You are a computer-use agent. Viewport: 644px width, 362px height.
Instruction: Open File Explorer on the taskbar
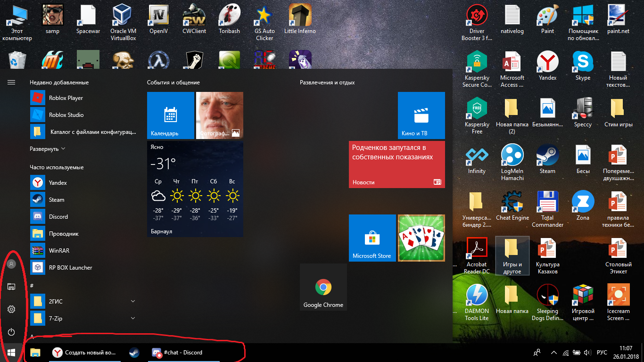tap(36, 353)
